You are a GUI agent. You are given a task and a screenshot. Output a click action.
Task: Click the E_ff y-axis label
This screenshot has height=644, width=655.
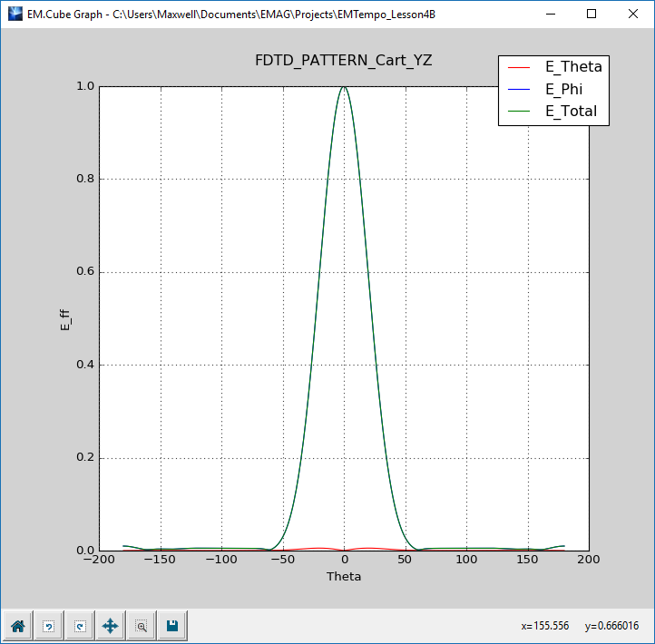pyautogui.click(x=64, y=318)
